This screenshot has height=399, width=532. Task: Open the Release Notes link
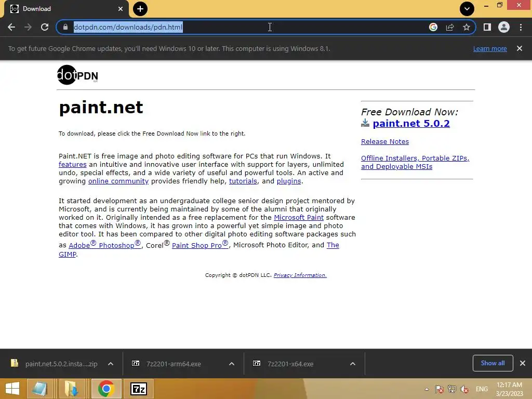click(385, 141)
